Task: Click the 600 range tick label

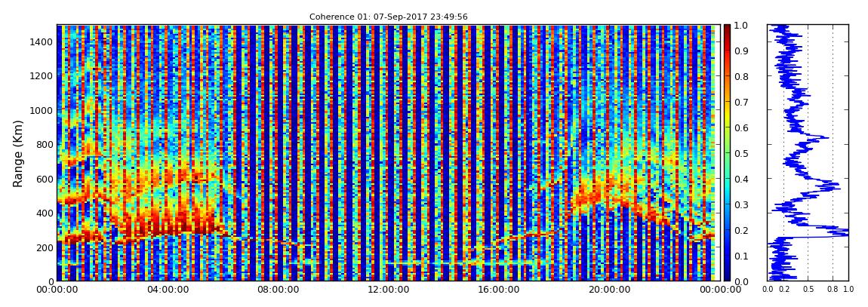Action: click(x=45, y=179)
